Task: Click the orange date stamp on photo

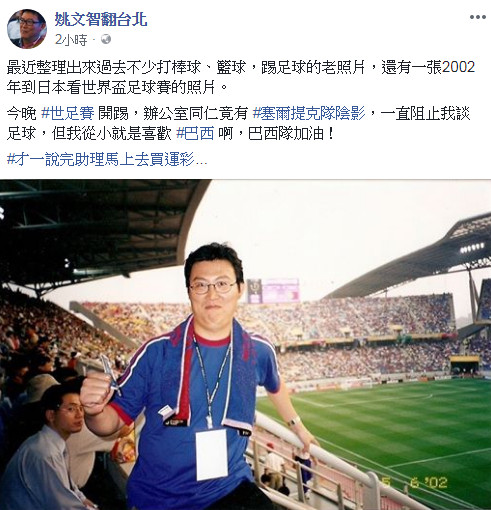Action: (414, 482)
